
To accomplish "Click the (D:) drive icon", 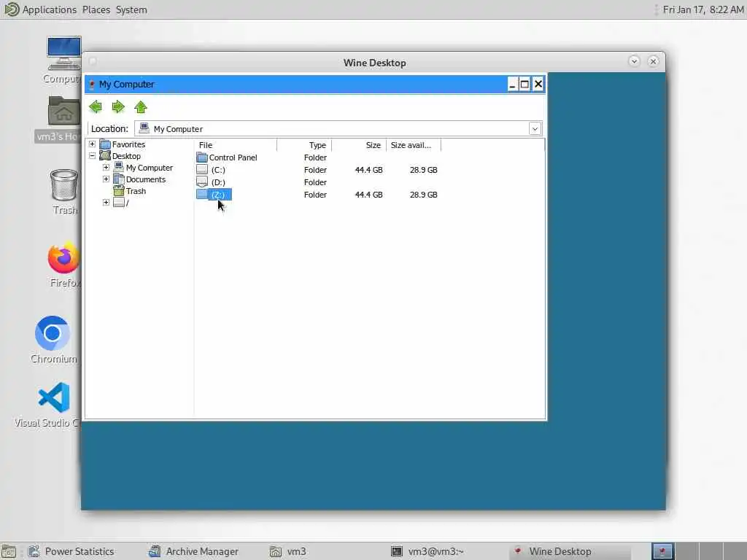I will pos(202,182).
